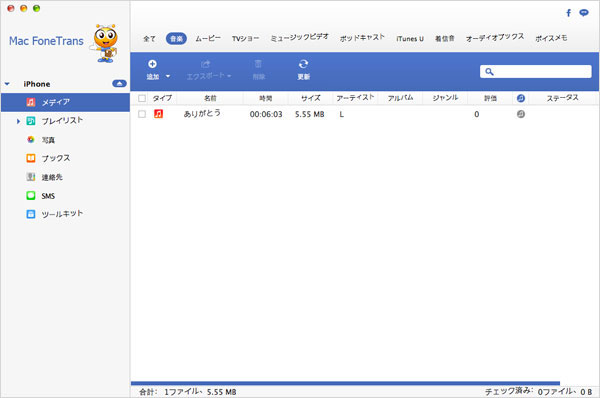
Task: Select the ツールキット sidebar label
Action: tap(62, 214)
